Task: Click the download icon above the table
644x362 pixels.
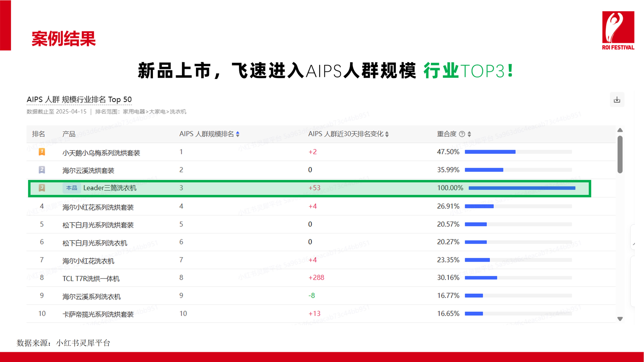Action: (x=617, y=100)
